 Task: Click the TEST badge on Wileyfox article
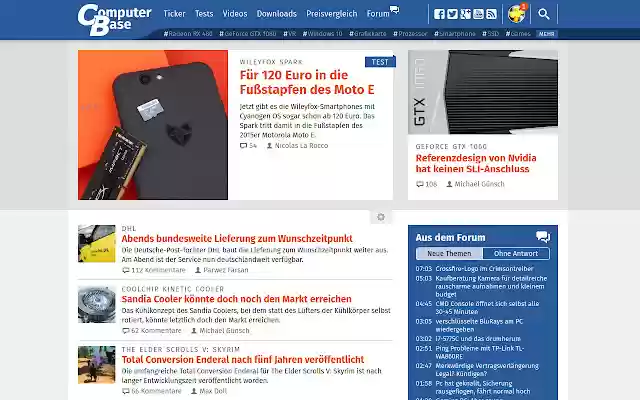pyautogui.click(x=380, y=62)
